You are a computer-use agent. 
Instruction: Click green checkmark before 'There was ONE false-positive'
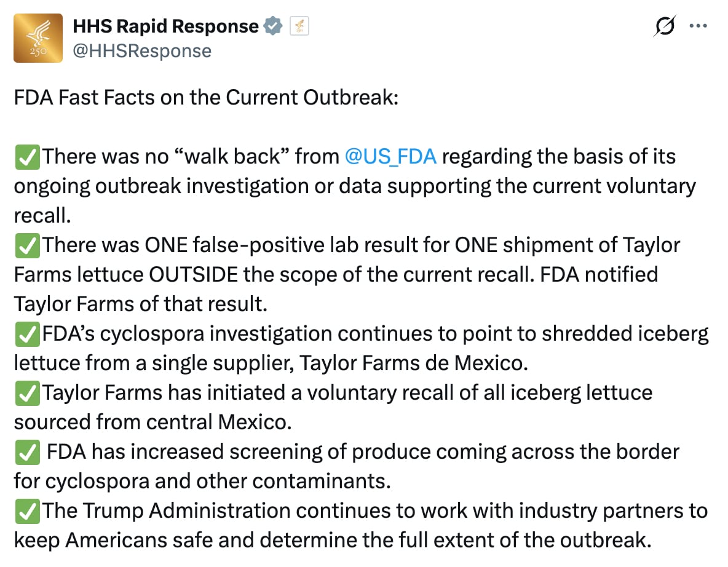tap(28, 245)
